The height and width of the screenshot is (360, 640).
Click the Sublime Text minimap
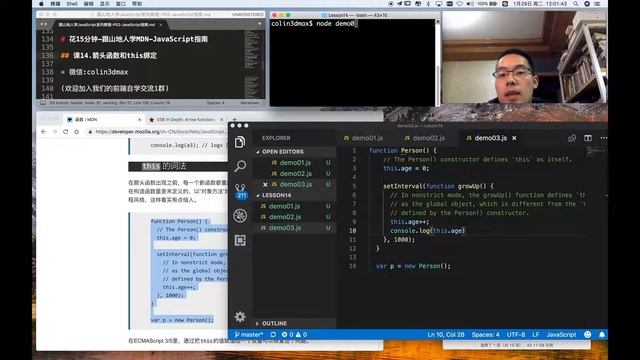[251, 63]
